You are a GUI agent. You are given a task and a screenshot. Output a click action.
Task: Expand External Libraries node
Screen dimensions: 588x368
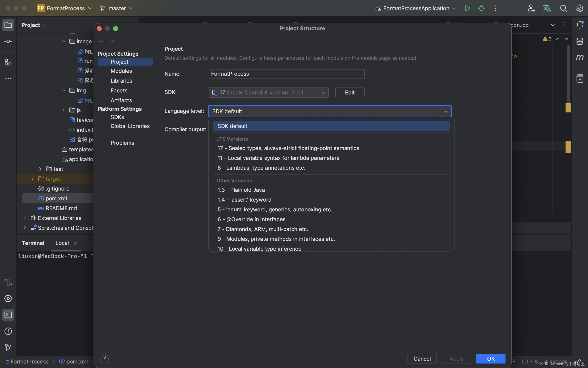tap(25, 218)
